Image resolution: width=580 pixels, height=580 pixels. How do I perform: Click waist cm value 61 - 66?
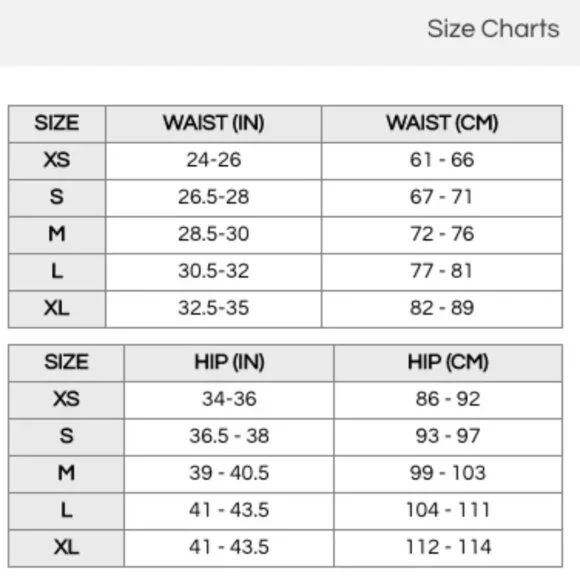tap(442, 160)
